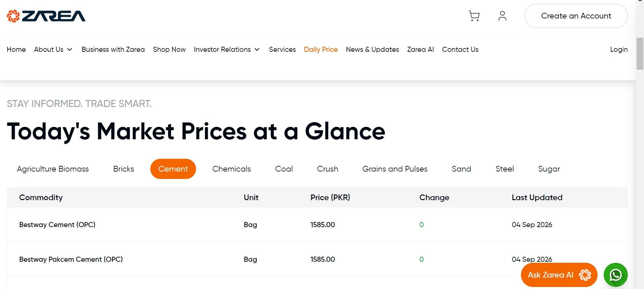644x289 pixels.
Task: Open WhatsApp chat bubble icon
Action: tap(615, 275)
